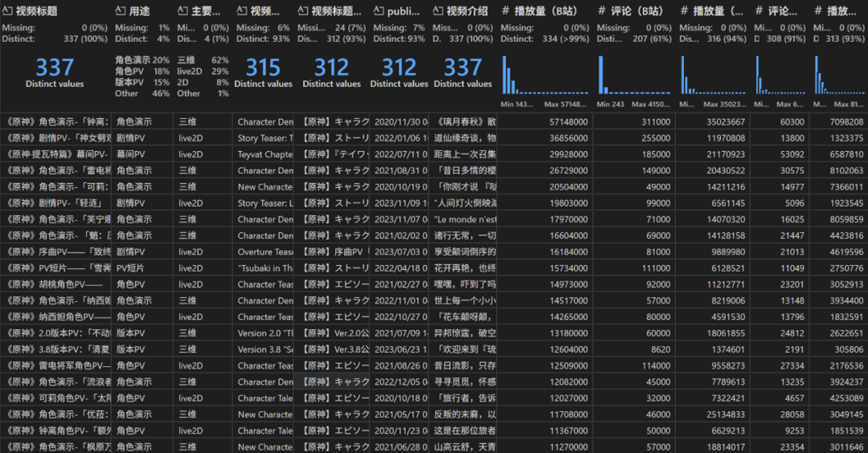Click 角色演示 20% in 用途 summary
Viewport: 868px width, 453px height.
tap(142, 60)
